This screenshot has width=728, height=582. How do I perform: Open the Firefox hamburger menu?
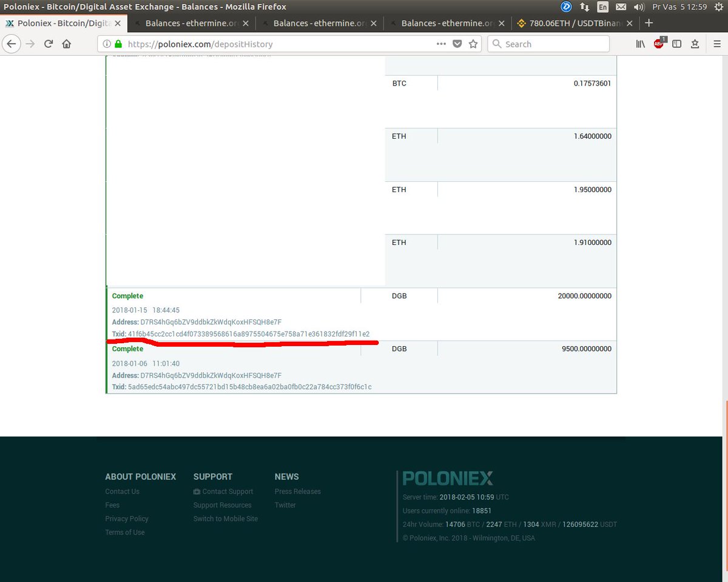(716, 44)
